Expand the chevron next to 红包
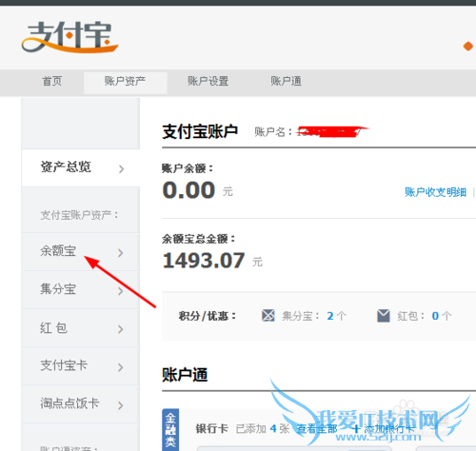The image size is (476, 451). pos(120,329)
